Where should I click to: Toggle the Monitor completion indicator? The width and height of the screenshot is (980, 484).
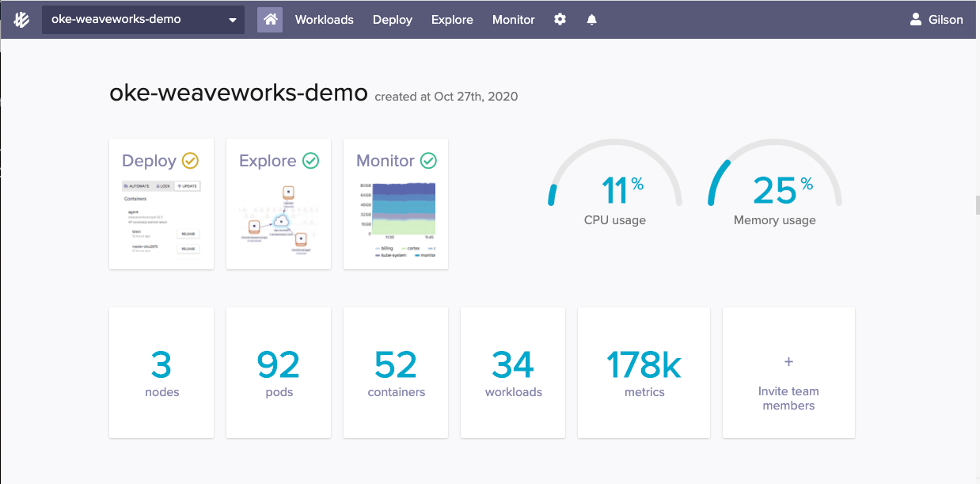429,159
